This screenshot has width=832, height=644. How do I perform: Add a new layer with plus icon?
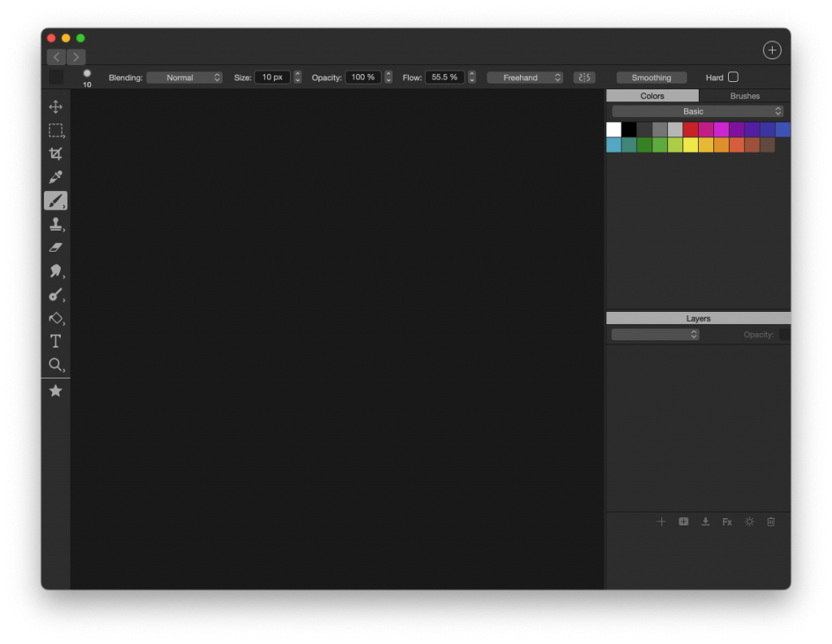coord(661,522)
